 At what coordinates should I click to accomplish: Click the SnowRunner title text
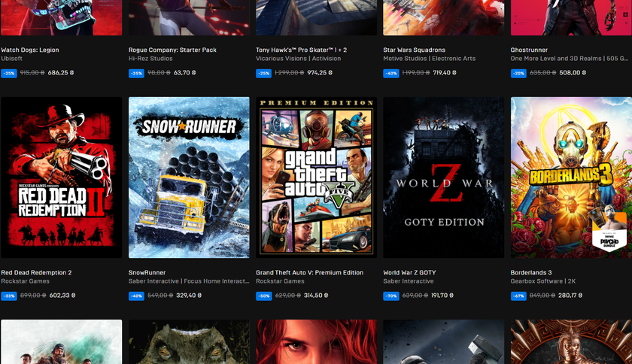click(147, 272)
